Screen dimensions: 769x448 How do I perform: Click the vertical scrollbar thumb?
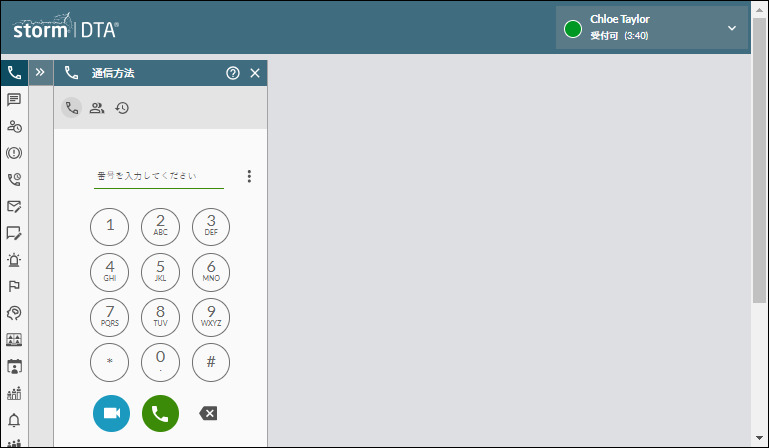[759, 160]
